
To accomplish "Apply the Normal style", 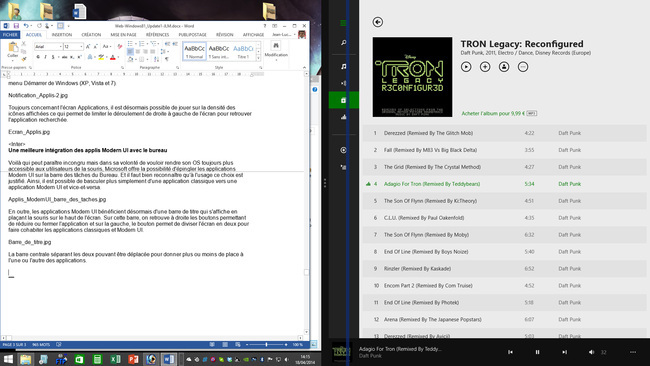I will click(x=194, y=51).
